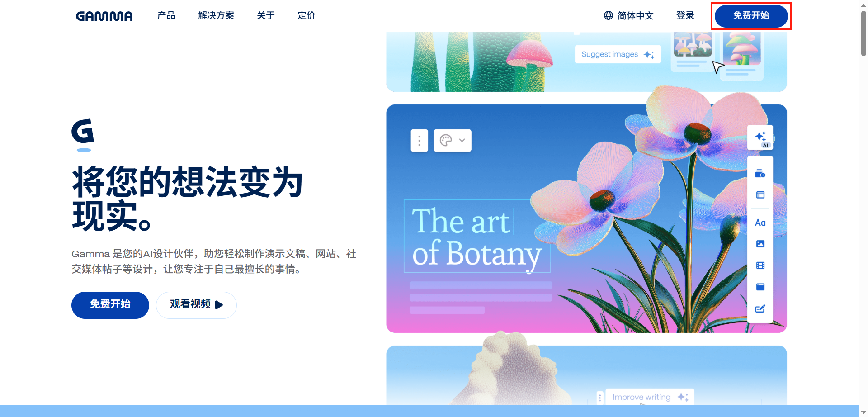Click the embed window icon
The image size is (868, 417).
(760, 287)
